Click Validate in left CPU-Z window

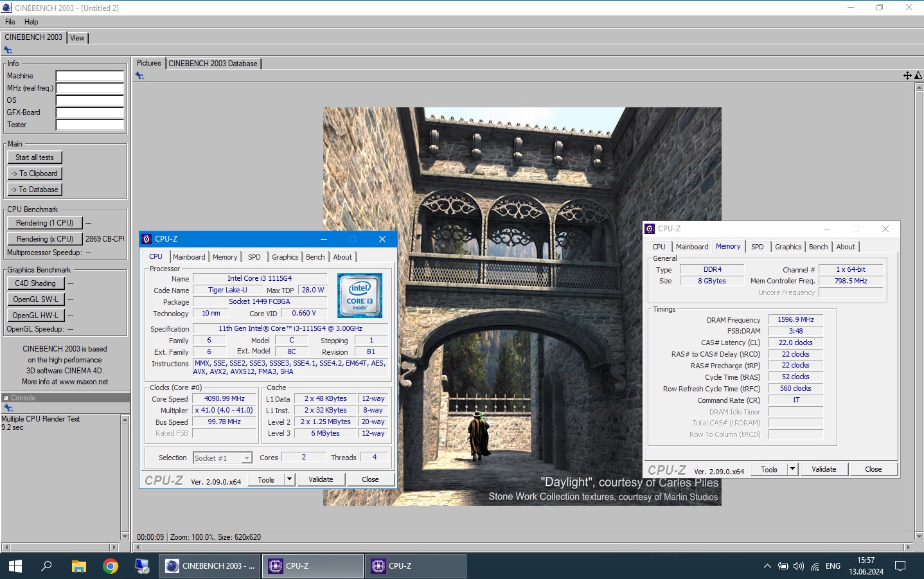coord(321,479)
